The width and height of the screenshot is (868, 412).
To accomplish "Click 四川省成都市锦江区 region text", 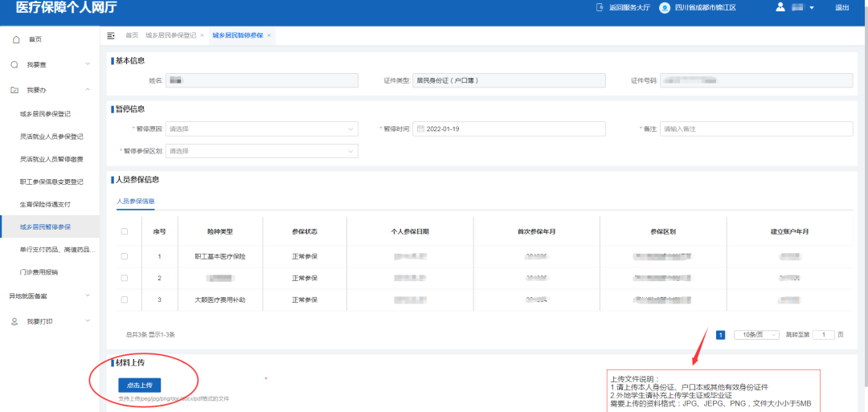I will 706,8.
